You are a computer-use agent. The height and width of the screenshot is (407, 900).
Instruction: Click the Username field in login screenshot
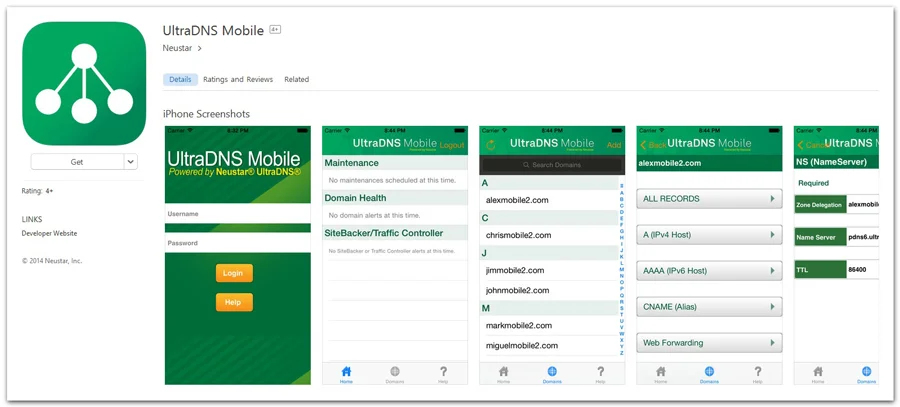pyautogui.click(x=238, y=214)
